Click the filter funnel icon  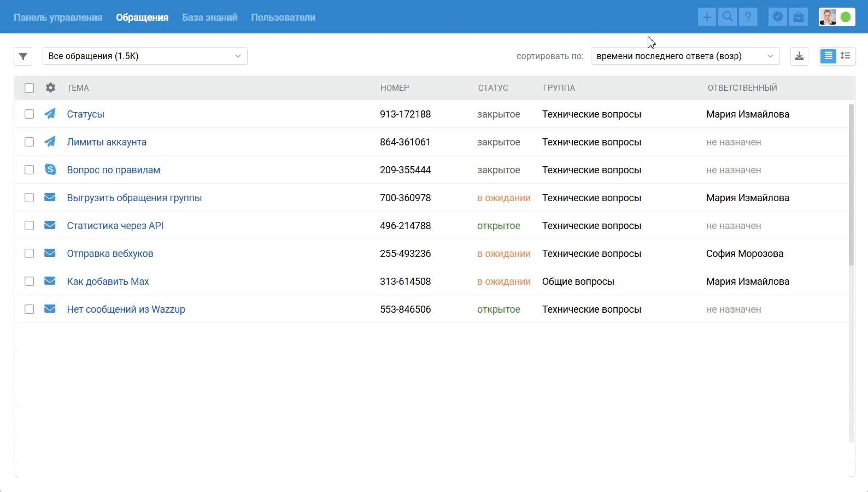click(23, 56)
